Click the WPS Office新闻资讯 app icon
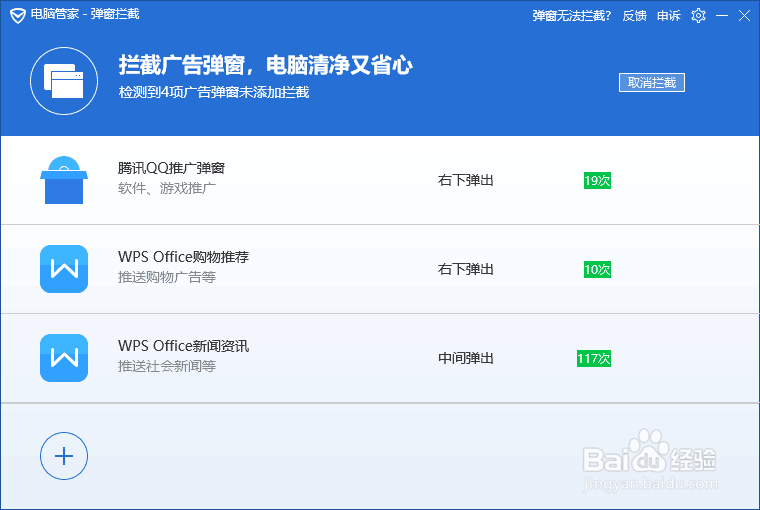The image size is (760, 510). click(64, 358)
